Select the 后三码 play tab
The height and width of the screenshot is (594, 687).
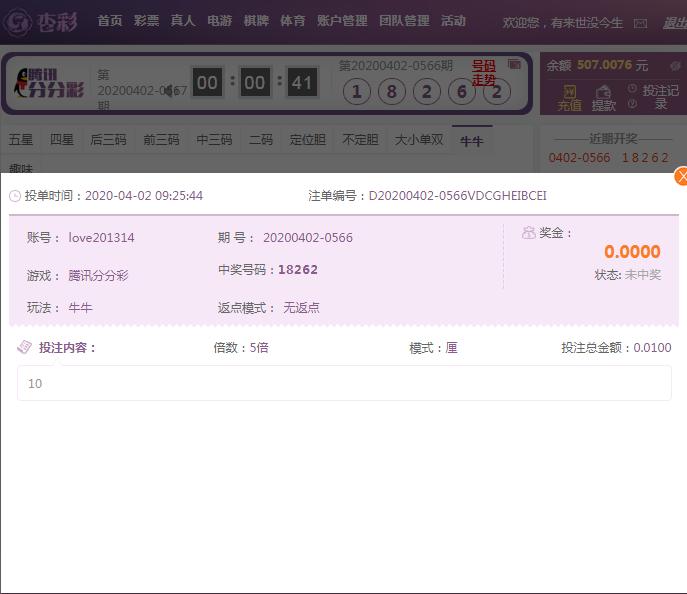coord(108,140)
